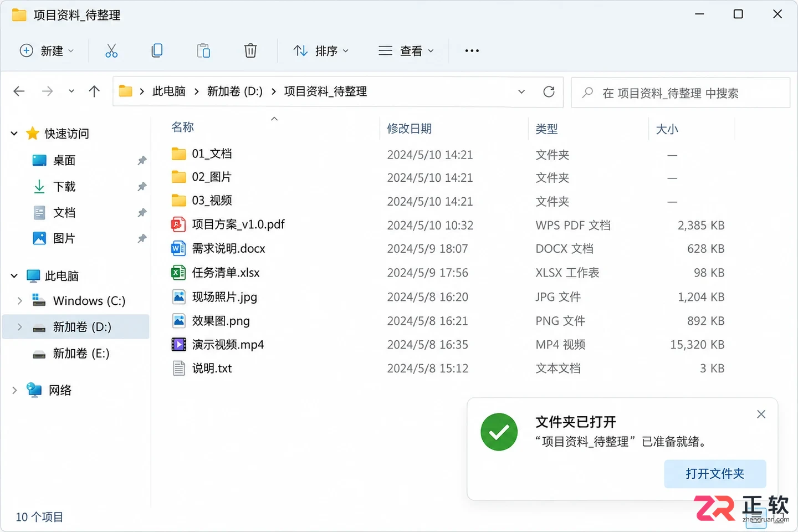Sort files by 修改日期 column
Image resolution: width=798 pixels, height=532 pixels.
(409, 129)
